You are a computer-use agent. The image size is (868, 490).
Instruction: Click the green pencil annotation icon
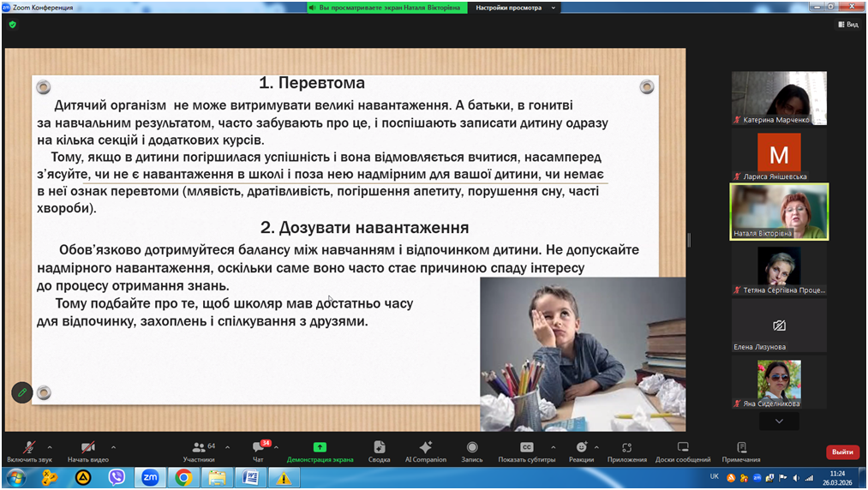click(x=22, y=392)
